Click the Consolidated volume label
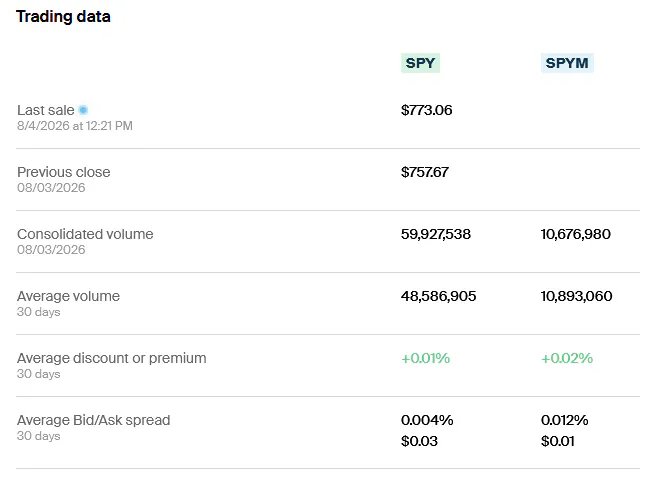Viewport: 653px width, 478px height. pos(85,234)
